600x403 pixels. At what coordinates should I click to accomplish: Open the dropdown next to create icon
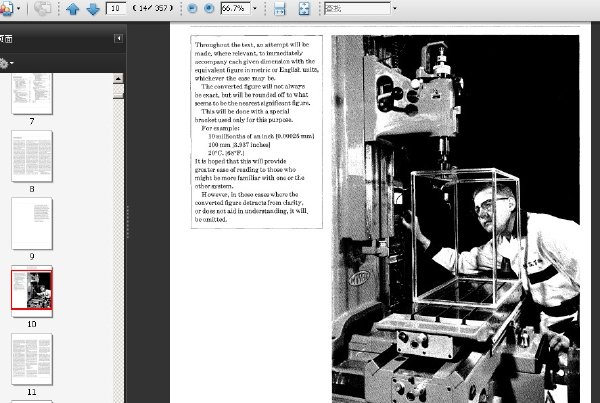pos(18,8)
